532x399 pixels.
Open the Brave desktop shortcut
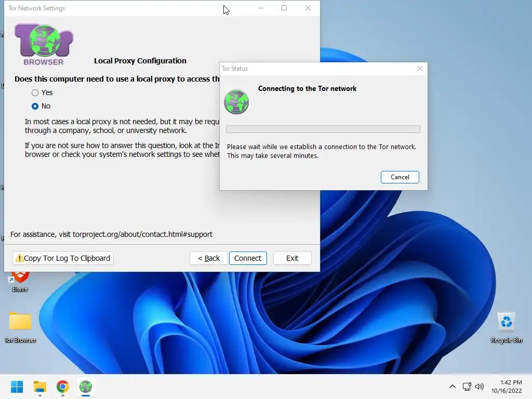point(20,281)
